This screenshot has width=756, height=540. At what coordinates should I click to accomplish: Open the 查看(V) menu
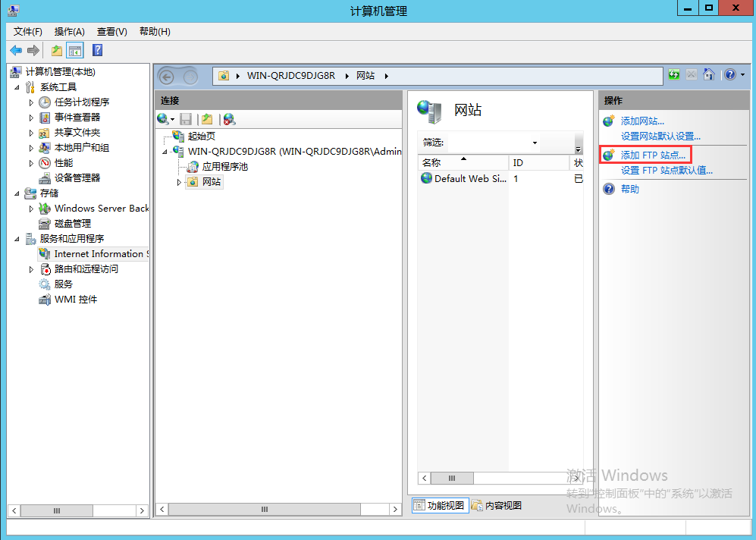[112, 32]
